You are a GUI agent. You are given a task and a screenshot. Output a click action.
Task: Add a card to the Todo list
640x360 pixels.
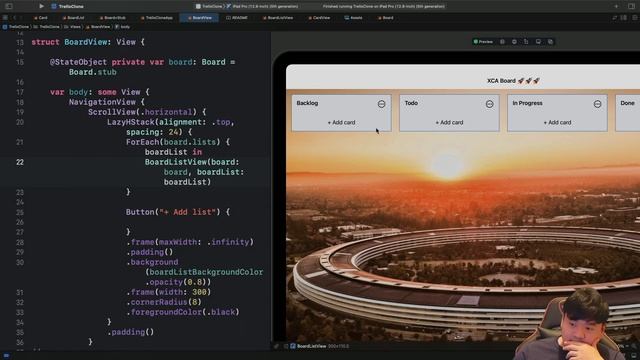point(449,122)
